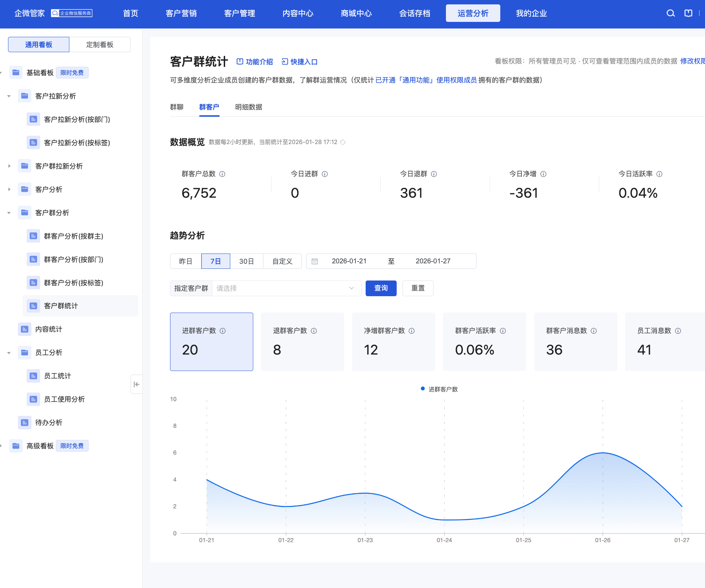Open 群客户分析(按群主) in sidebar
Screen dimensions: 705x588
(73, 236)
